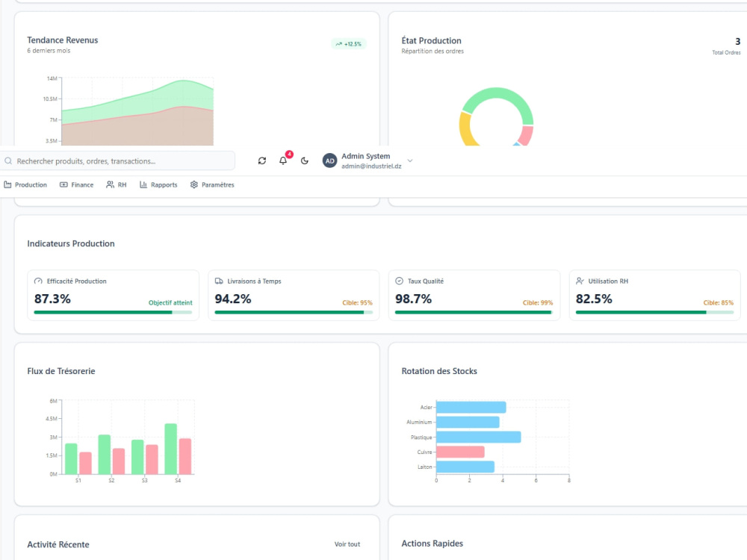Click the check-circle icon beside Taux Qualité

399,281
